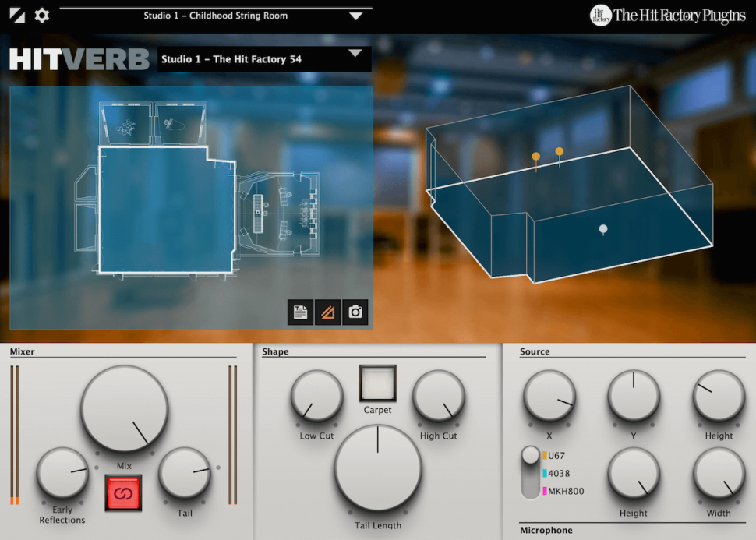Viewport: 756px width, 540px height.
Task: Click the right isolation booth atop floor plan
Action: [180, 123]
